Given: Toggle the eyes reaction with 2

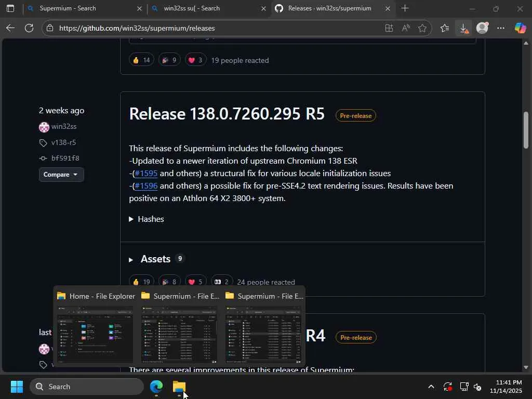Looking at the screenshot, I should click(222, 282).
